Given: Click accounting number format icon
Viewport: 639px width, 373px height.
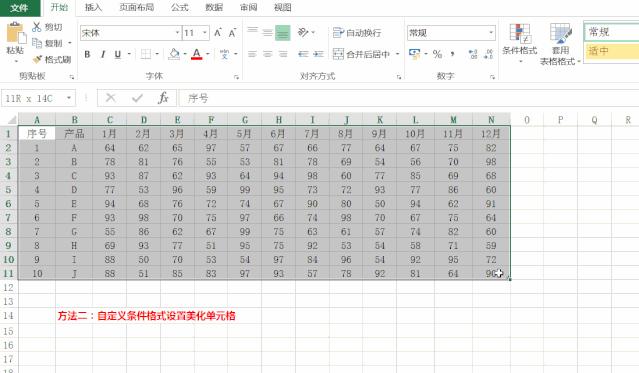Looking at the screenshot, I should [414, 54].
